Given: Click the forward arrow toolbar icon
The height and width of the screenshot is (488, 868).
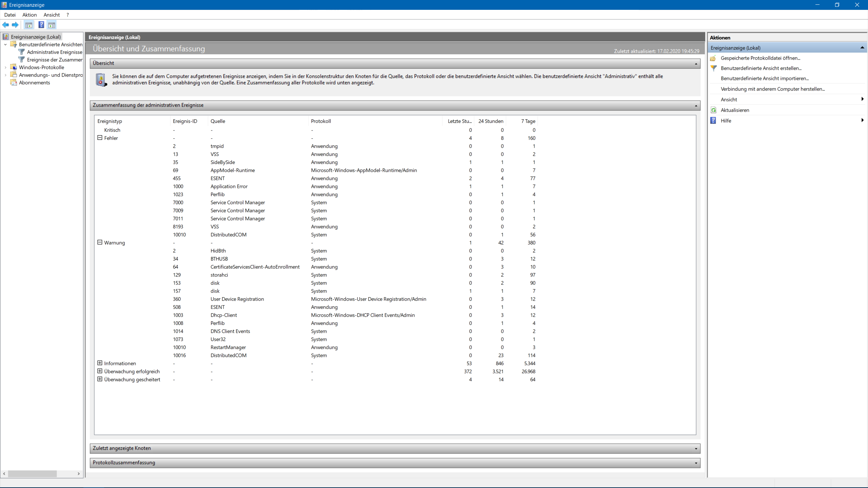Looking at the screenshot, I should (x=15, y=25).
